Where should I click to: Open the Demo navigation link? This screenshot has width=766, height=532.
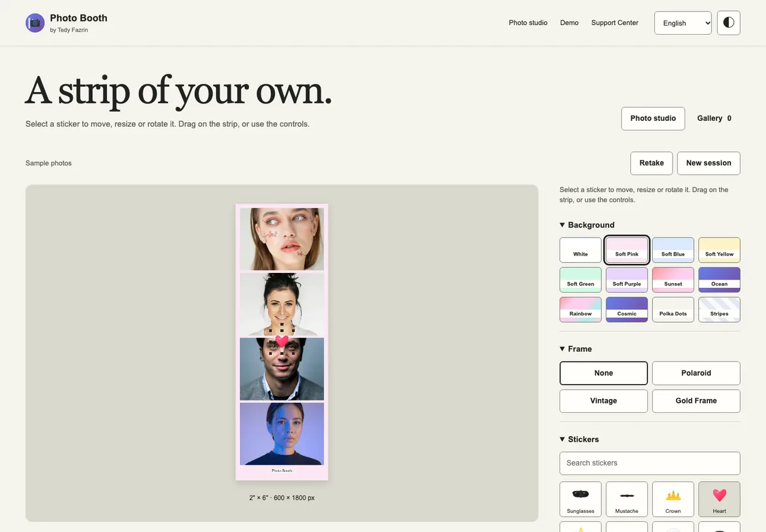tap(569, 23)
